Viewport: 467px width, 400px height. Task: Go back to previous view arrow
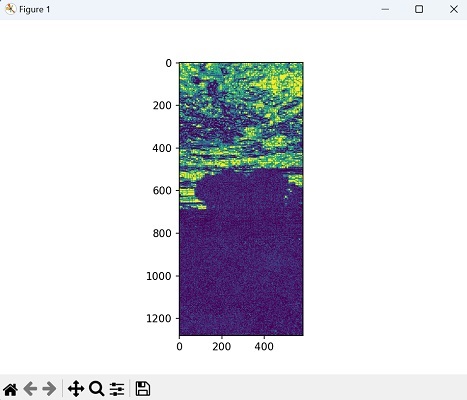point(30,389)
